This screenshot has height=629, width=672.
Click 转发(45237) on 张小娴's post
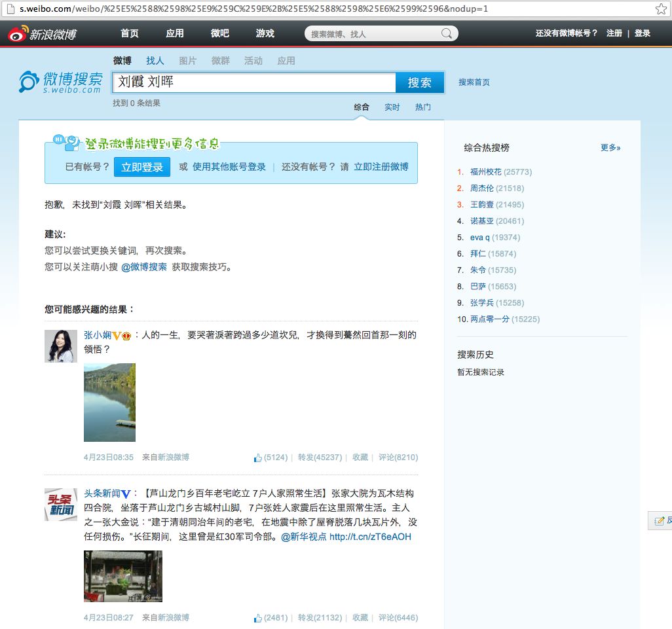click(x=320, y=458)
